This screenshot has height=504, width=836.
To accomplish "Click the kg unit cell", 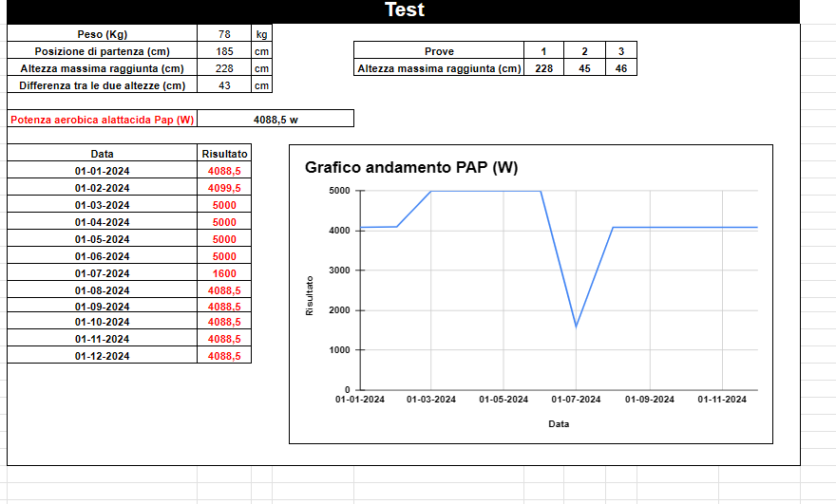I will click(262, 33).
